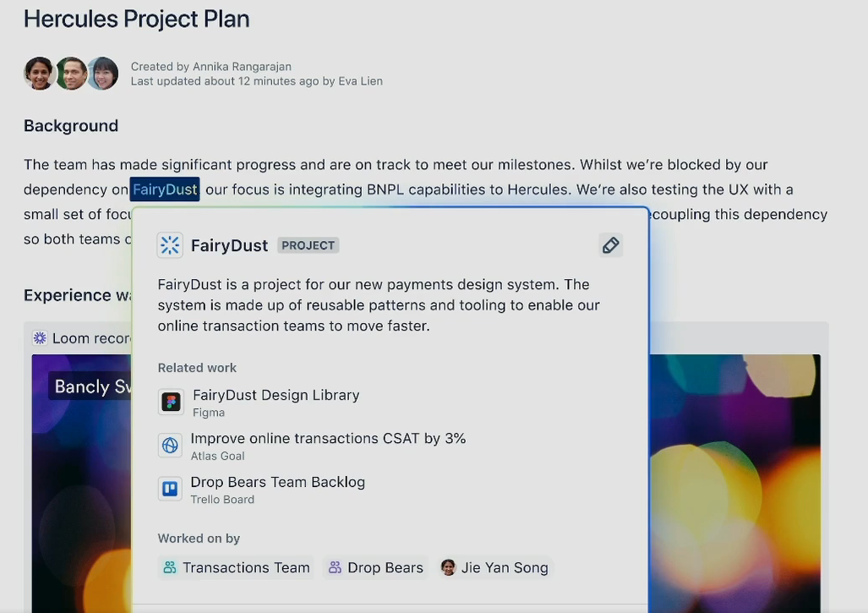
Task: Click the first contributor avatar under title
Action: [39, 74]
